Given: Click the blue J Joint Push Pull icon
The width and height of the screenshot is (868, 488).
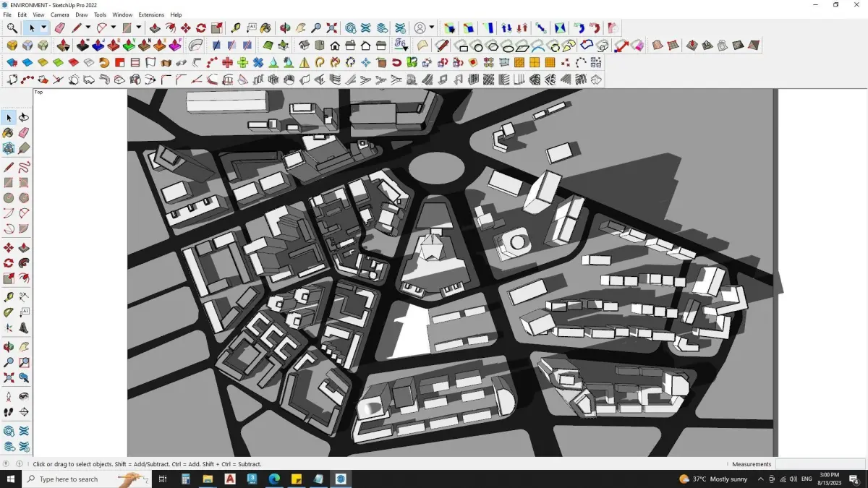Looking at the screenshot, I should [x=98, y=46].
